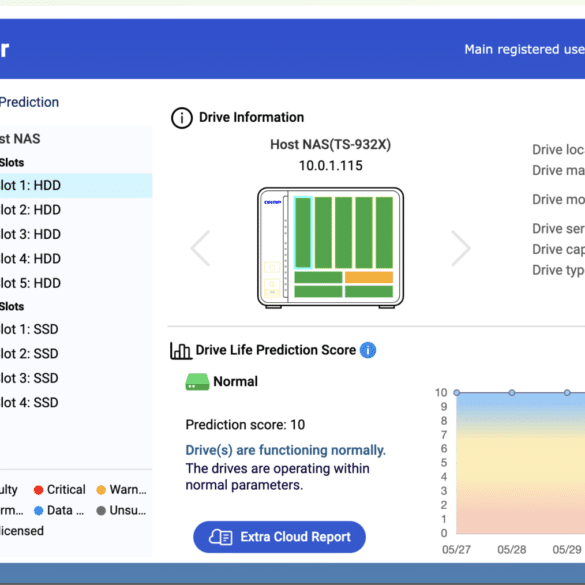Select Slot 2: SSD in sidebar
Screen dimensions: 585x585
click(x=76, y=354)
